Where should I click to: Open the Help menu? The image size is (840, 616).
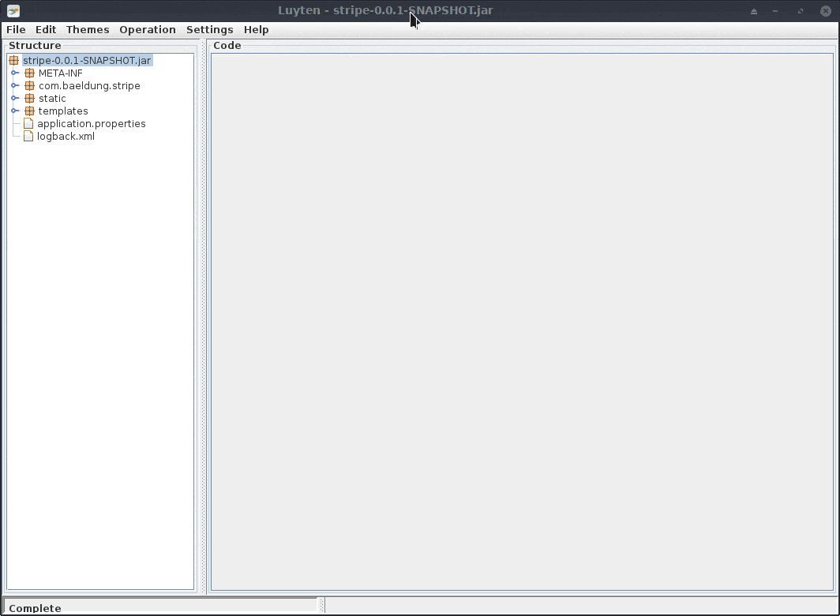pos(256,29)
